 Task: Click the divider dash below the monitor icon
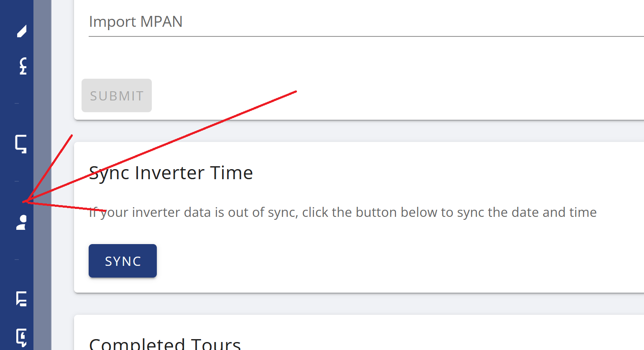tap(17, 181)
